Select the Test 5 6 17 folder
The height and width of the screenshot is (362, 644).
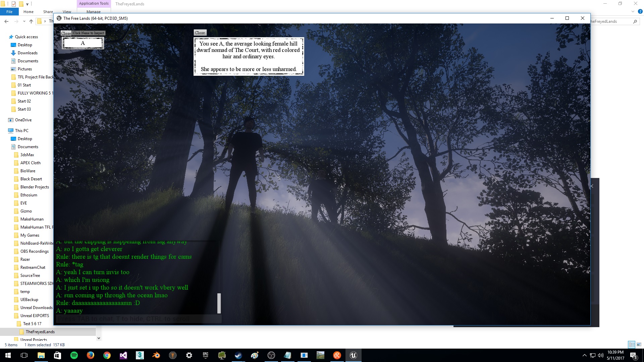32,324
